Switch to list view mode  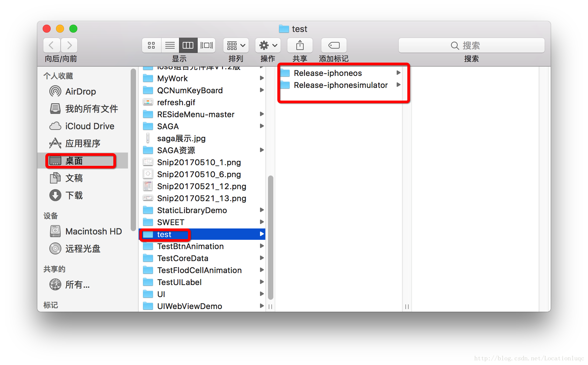[170, 45]
